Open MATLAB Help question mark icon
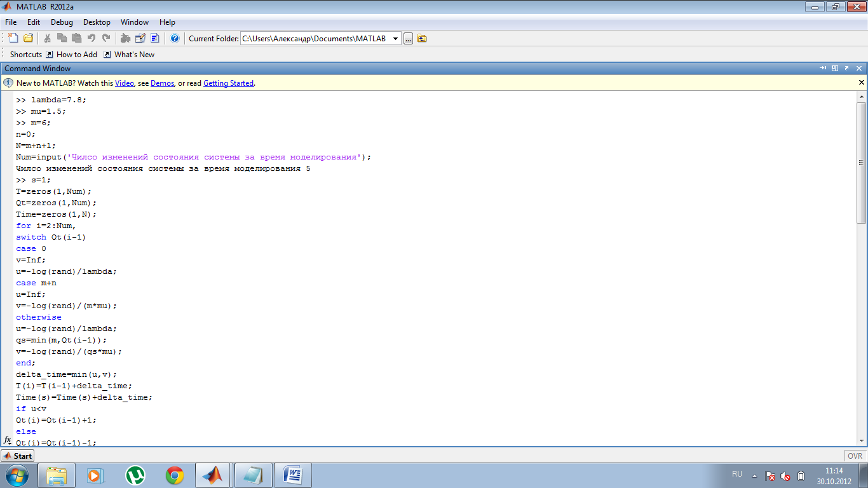The height and width of the screenshot is (488, 868). (175, 38)
